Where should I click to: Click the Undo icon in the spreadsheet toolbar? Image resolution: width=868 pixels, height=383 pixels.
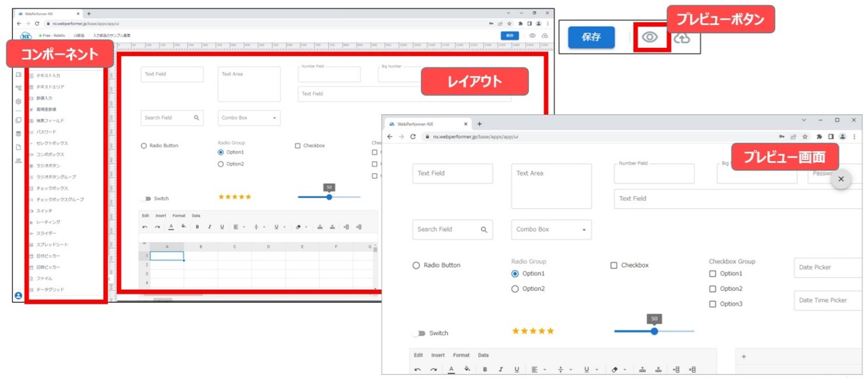tap(418, 369)
